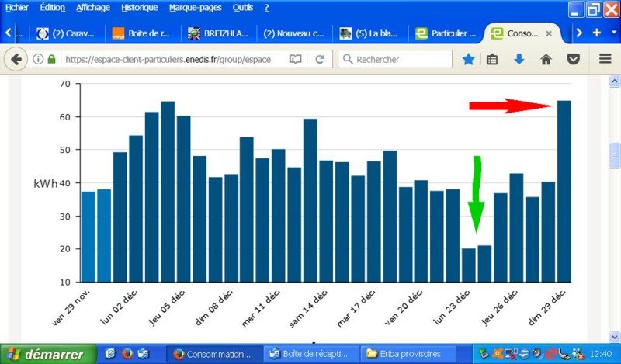This screenshot has height=364, width=621.
Task: Click the Pocket icon in toolbar
Action: coord(573,59)
